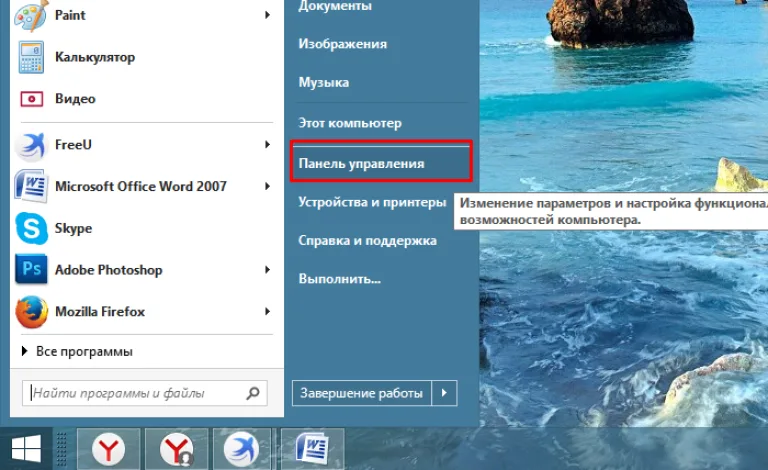Open Yandex browser from the taskbar

pos(108,449)
